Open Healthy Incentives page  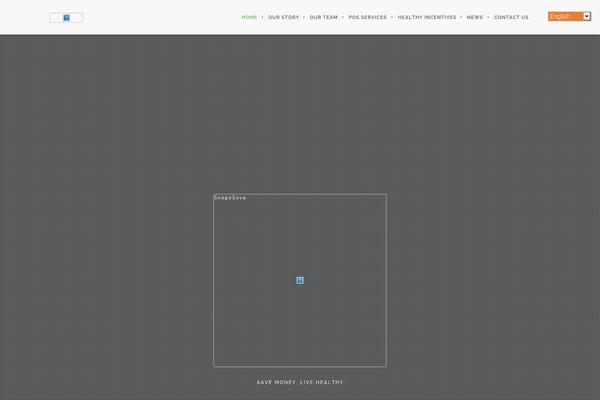[x=427, y=17]
